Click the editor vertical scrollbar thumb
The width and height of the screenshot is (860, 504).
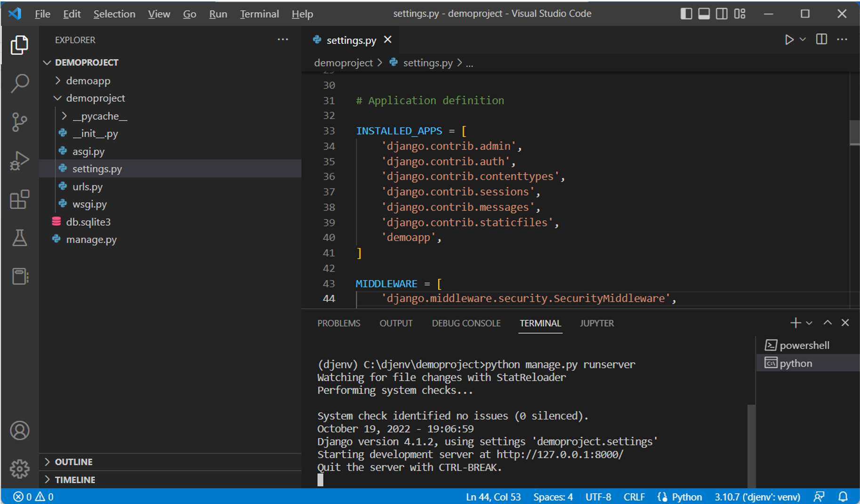click(854, 133)
